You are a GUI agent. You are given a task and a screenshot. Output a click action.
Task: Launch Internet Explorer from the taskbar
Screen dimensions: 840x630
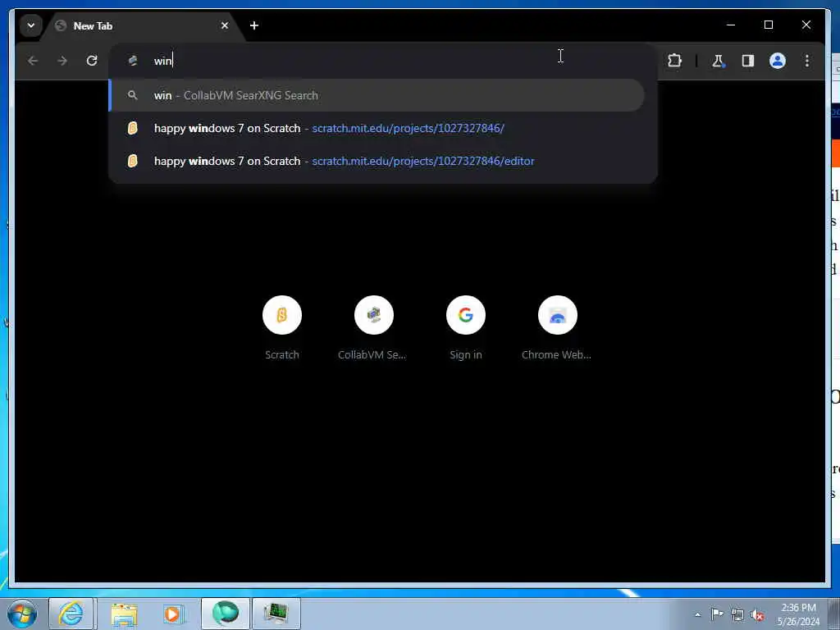(x=71, y=614)
